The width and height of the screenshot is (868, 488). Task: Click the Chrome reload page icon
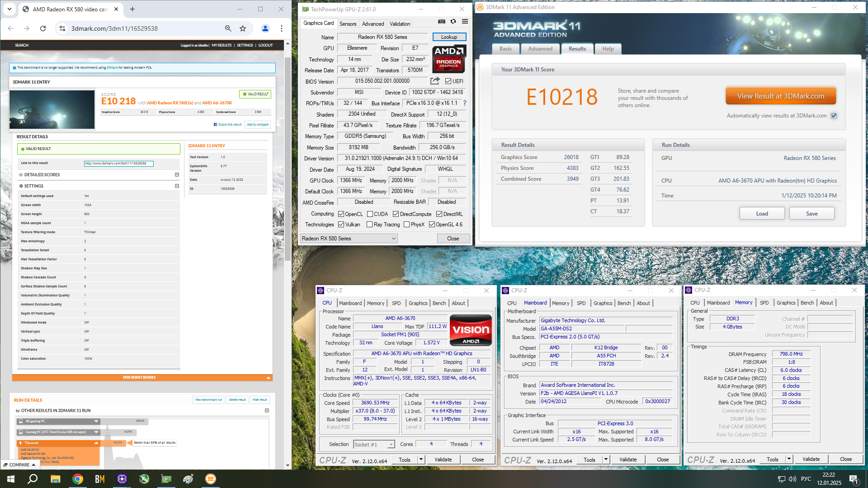pyautogui.click(x=43, y=28)
